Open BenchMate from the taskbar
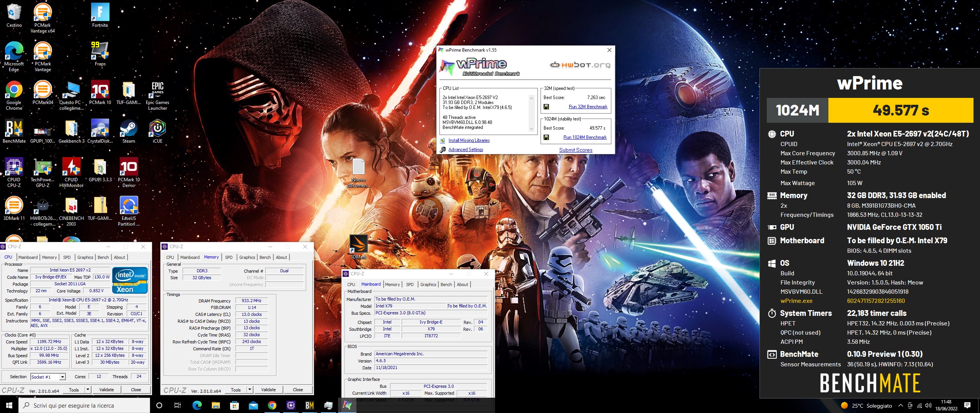Screen dimensions: 980x413 (310, 405)
